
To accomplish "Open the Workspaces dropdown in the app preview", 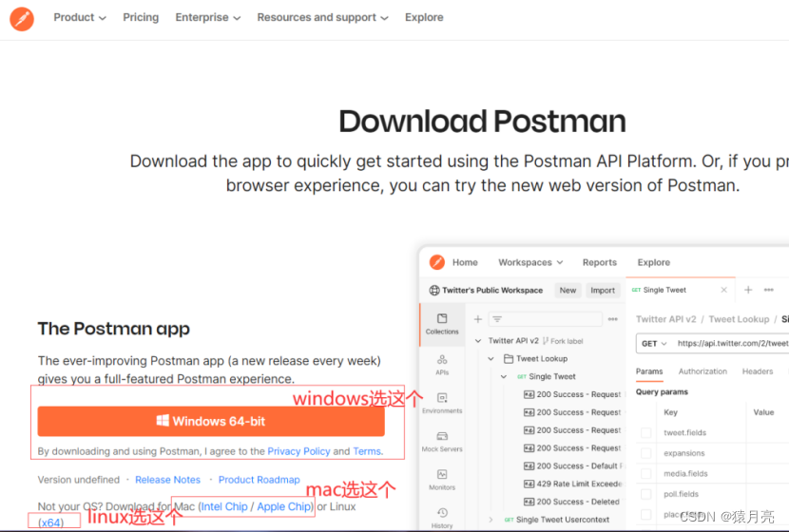I will tap(530, 262).
